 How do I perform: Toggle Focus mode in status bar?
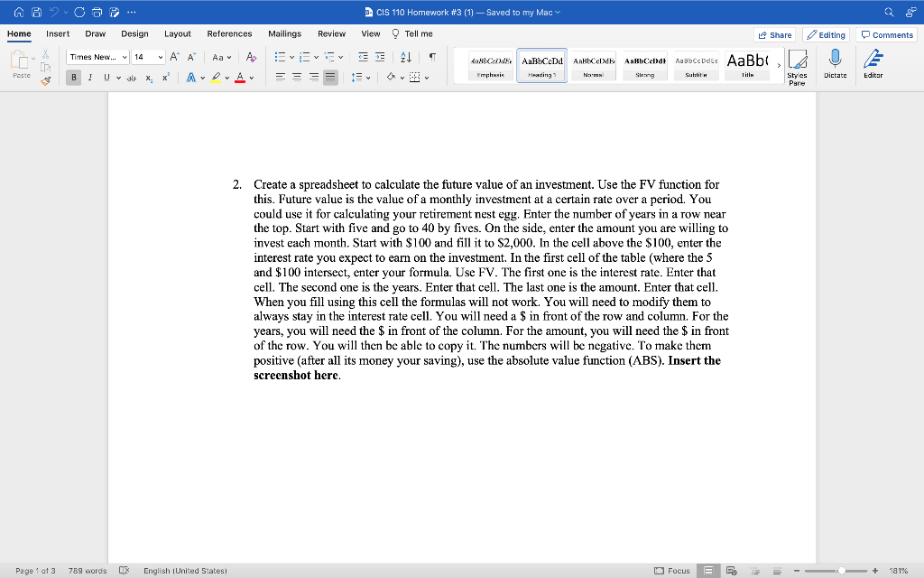[672, 570]
